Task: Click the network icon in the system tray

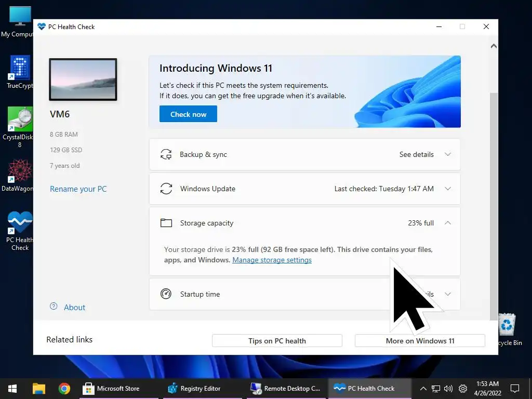Action: tap(436, 389)
